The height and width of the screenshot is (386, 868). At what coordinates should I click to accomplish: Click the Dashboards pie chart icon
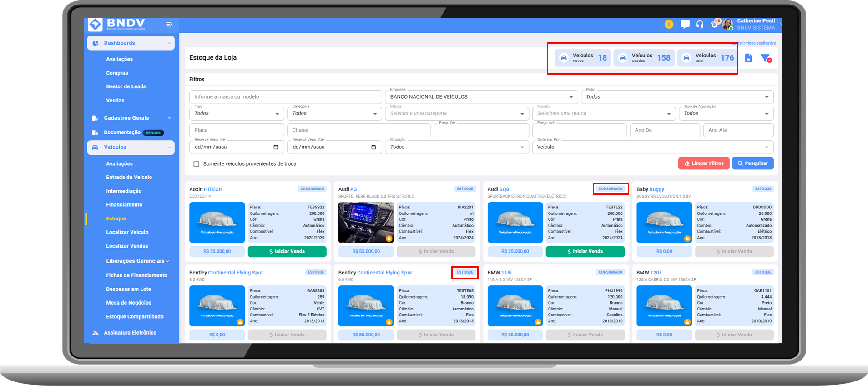pos(96,43)
